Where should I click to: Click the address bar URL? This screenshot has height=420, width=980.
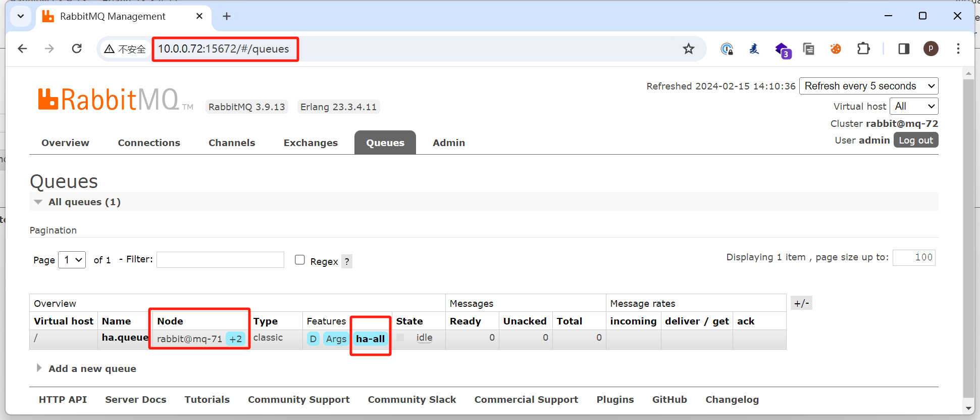[224, 49]
